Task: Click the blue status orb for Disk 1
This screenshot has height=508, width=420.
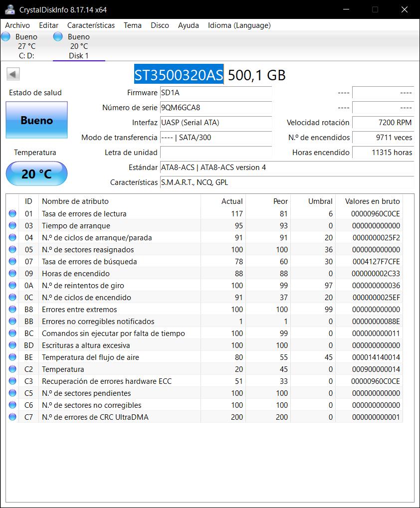Action: (58, 36)
